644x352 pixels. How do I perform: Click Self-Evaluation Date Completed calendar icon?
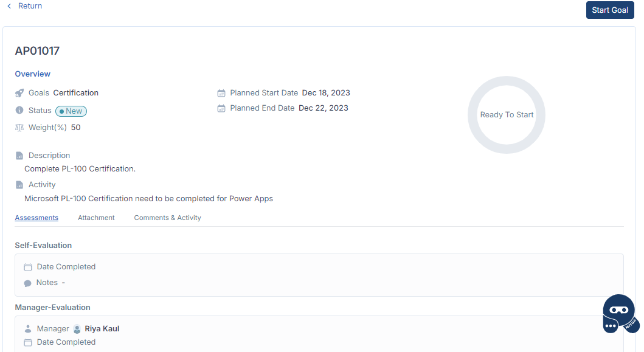pos(28,267)
